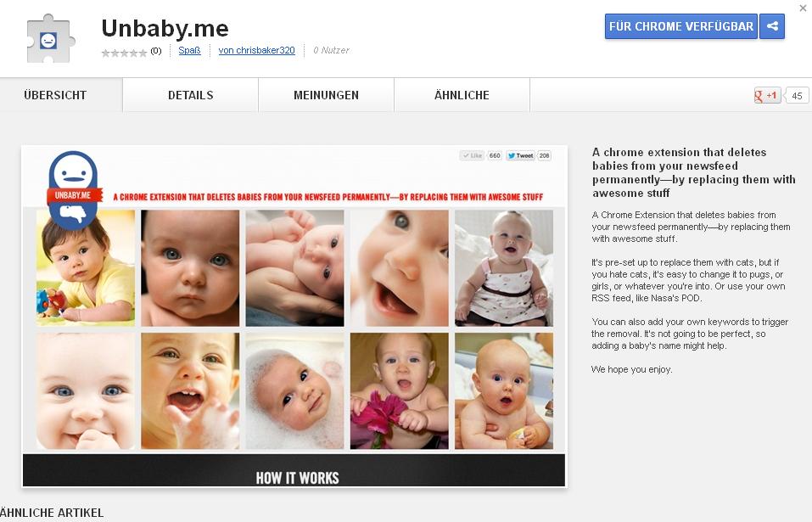Click the baby with pink flower photo
Viewport: 812px width, 522px height.
400,391
